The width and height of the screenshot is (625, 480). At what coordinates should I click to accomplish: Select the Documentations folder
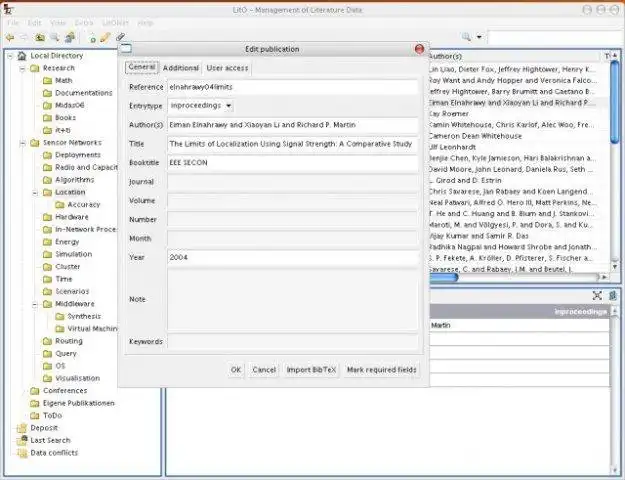pos(84,93)
